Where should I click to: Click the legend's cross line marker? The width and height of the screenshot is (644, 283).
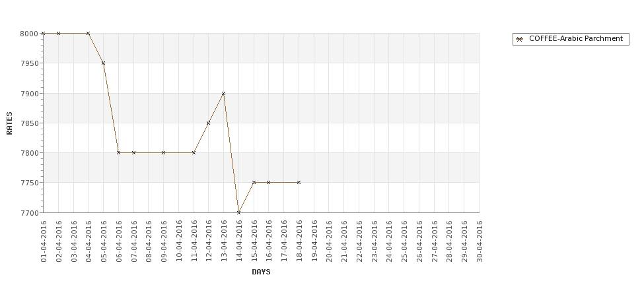[x=520, y=40]
